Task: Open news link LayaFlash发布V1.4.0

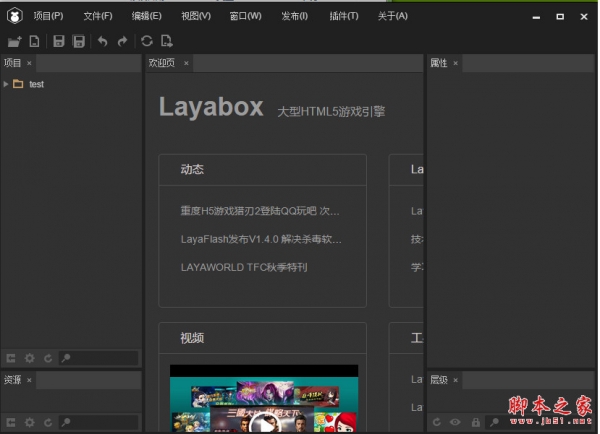Action: 261,239
